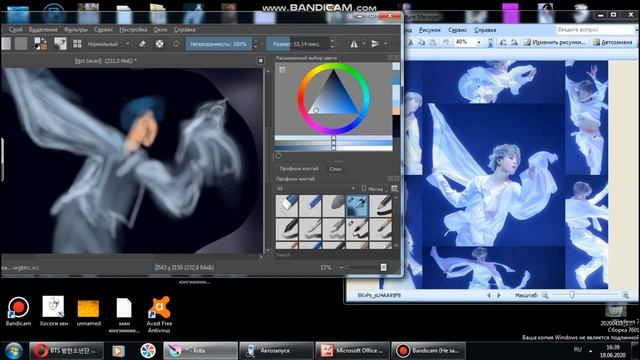Rotate picture right icon
Viewport: 640px width, 360px height.
coord(514,42)
